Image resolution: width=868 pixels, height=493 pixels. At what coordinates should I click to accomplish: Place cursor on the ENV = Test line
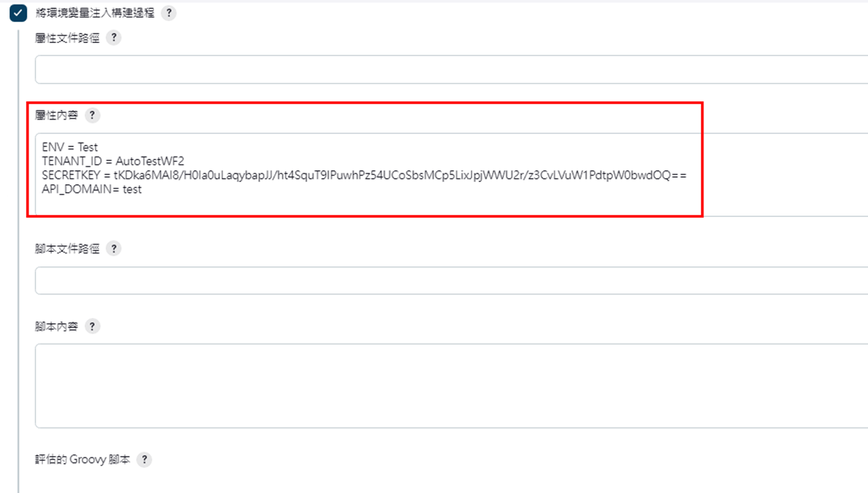click(70, 147)
